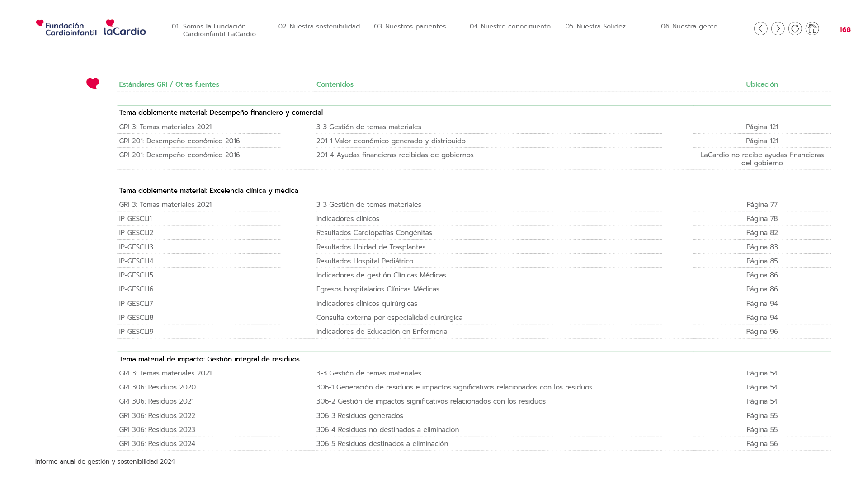
Task: Open section 06 Nuestra gente
Action: pyautogui.click(x=689, y=26)
